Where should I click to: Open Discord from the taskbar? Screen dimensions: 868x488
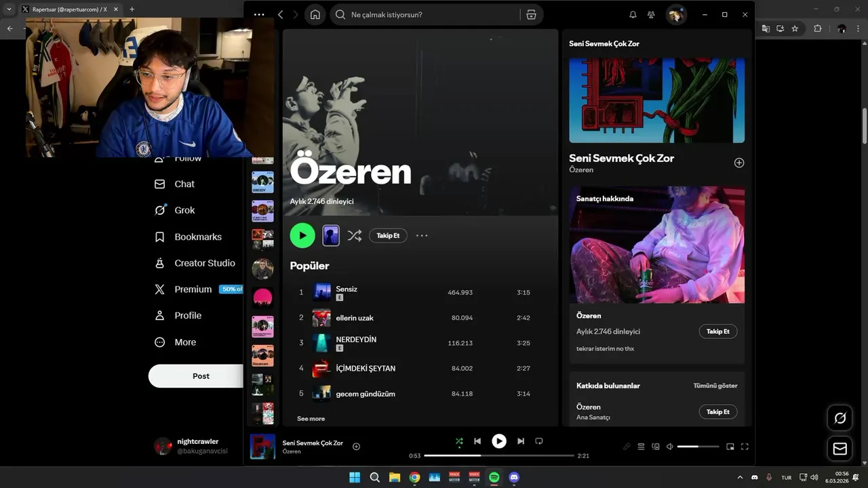coord(514,477)
